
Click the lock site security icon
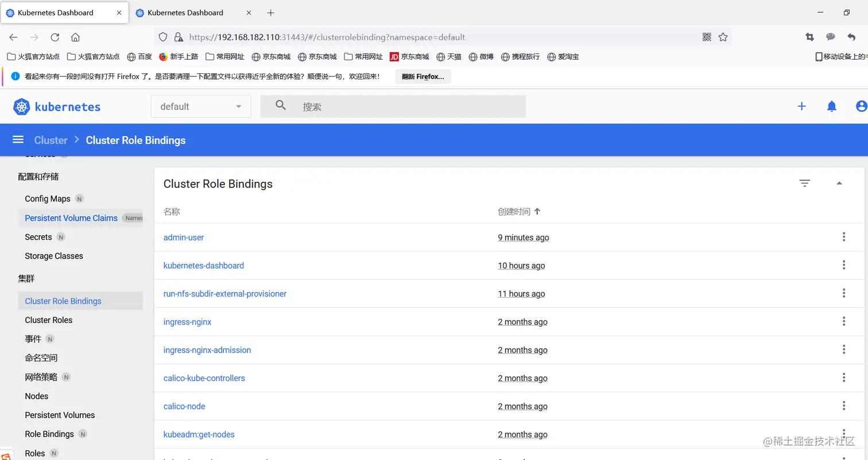179,37
